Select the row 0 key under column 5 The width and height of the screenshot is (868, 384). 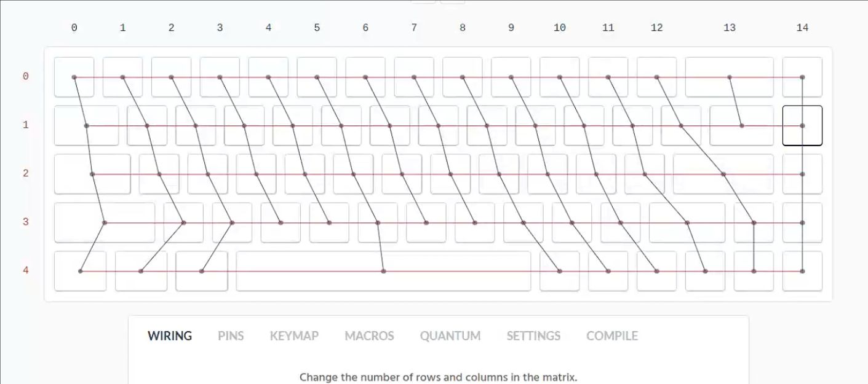pos(317,77)
